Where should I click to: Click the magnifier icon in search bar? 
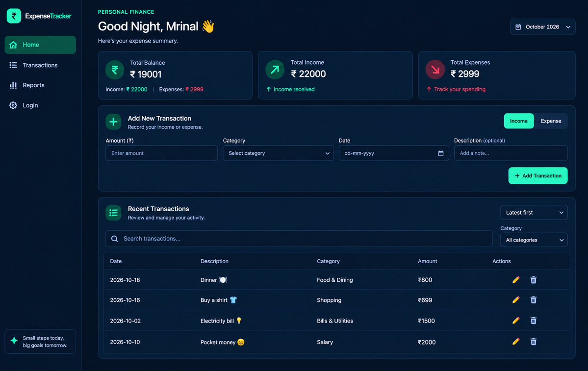114,239
